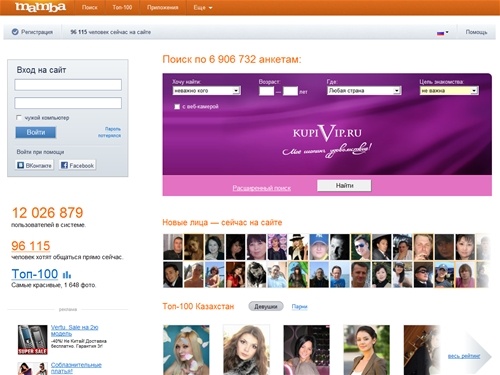
Task: Expand the Цель знакомства dropdown
Action: [449, 91]
